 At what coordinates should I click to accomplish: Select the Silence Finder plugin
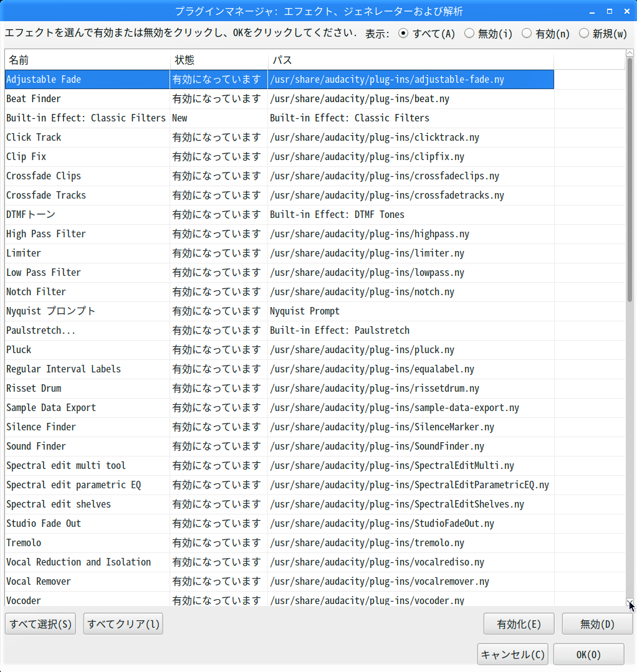pyautogui.click(x=41, y=427)
